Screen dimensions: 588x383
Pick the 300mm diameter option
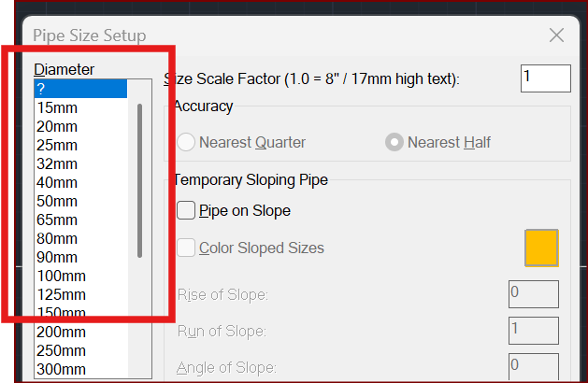[x=61, y=369]
